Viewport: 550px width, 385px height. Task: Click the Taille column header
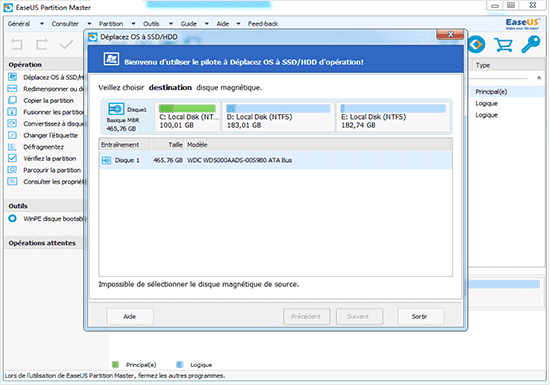point(168,145)
